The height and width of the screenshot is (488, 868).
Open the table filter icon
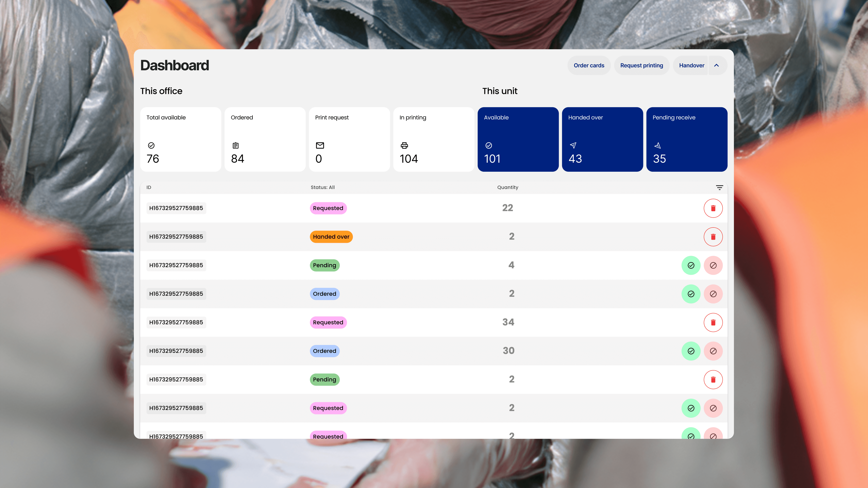coord(719,188)
